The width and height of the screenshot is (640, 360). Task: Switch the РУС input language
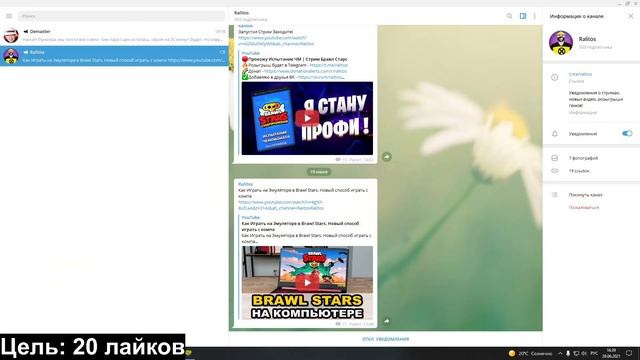tap(594, 353)
